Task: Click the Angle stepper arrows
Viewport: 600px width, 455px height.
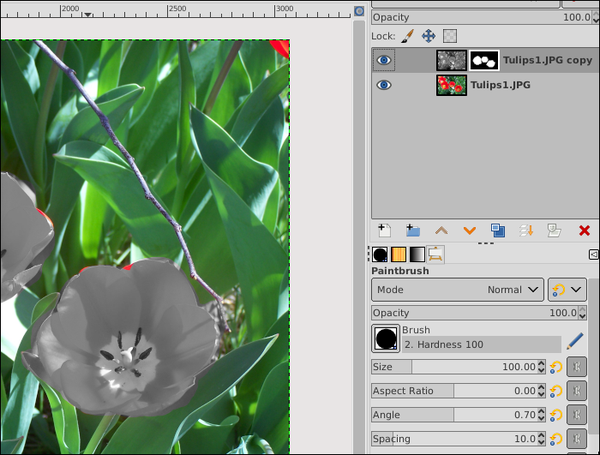Action: (x=541, y=415)
